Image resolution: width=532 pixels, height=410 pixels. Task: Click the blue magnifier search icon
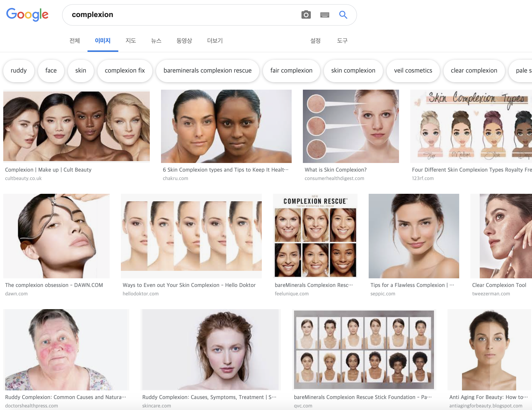pos(343,15)
